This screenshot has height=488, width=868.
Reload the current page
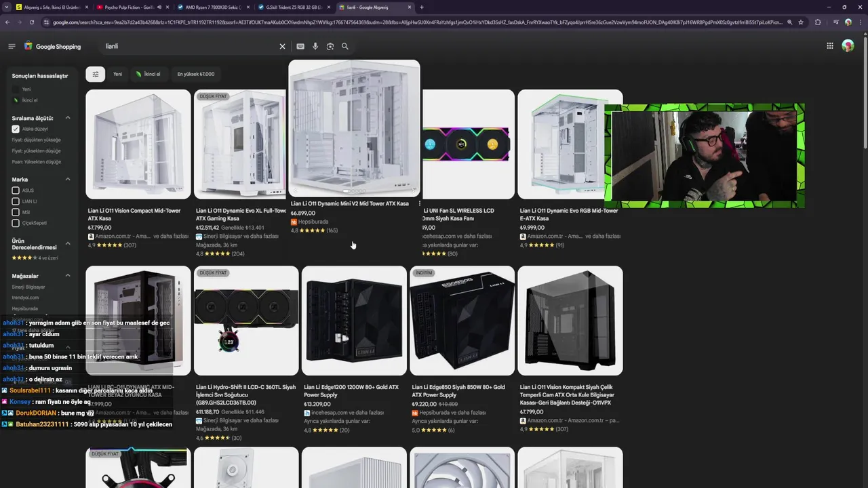tap(32, 22)
